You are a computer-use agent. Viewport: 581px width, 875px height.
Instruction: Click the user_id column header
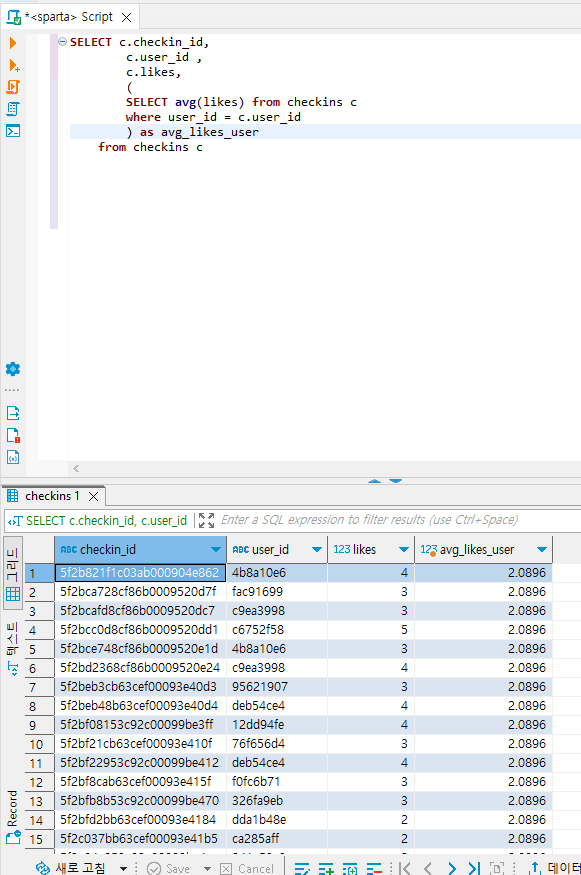coord(277,550)
